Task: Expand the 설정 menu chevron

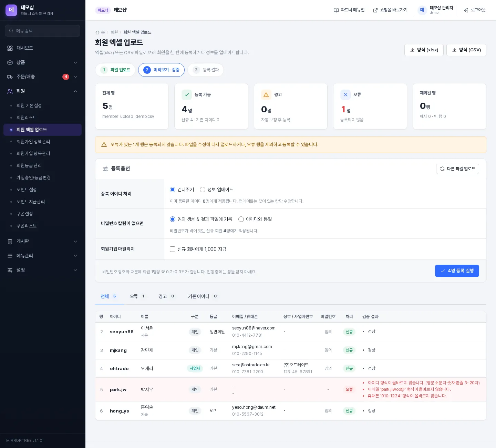Action: click(75, 270)
